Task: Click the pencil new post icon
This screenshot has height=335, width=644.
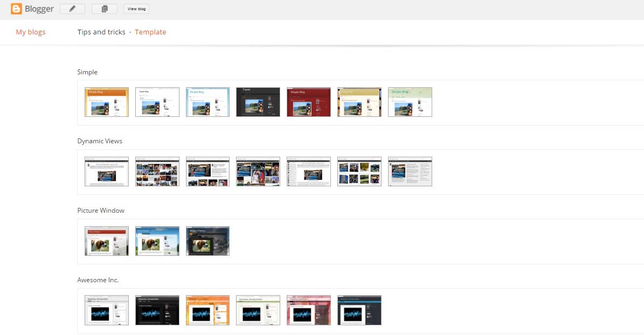Action: click(72, 9)
